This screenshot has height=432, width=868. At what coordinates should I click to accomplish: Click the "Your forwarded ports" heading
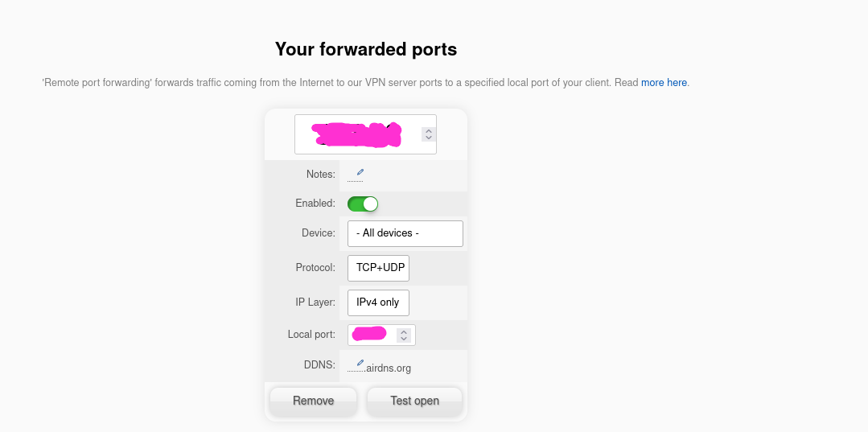[x=366, y=49]
